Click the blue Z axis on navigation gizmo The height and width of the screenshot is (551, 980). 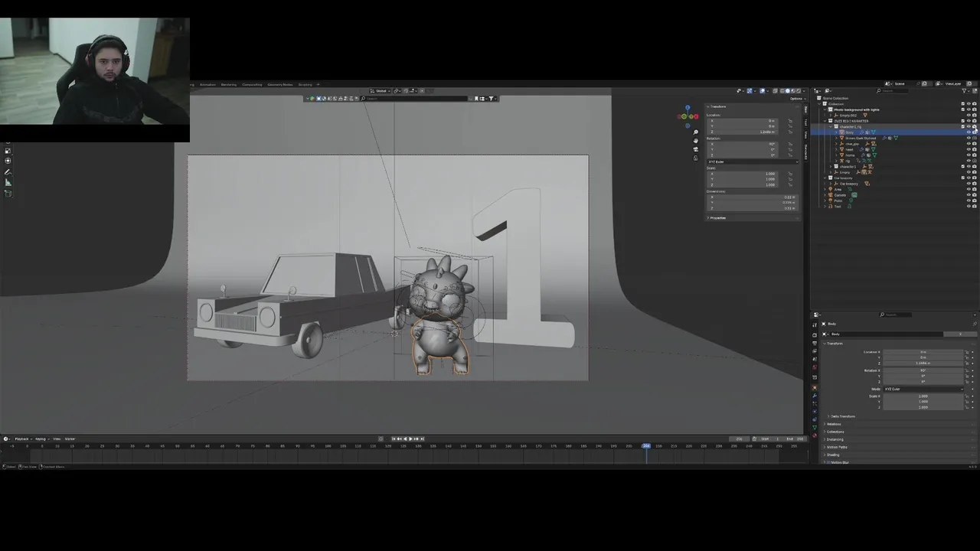688,108
